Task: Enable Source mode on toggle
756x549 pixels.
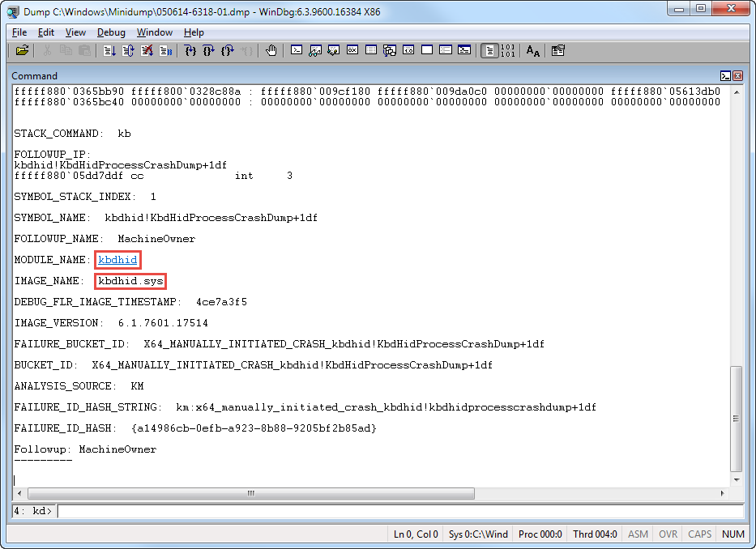Action: (489, 50)
